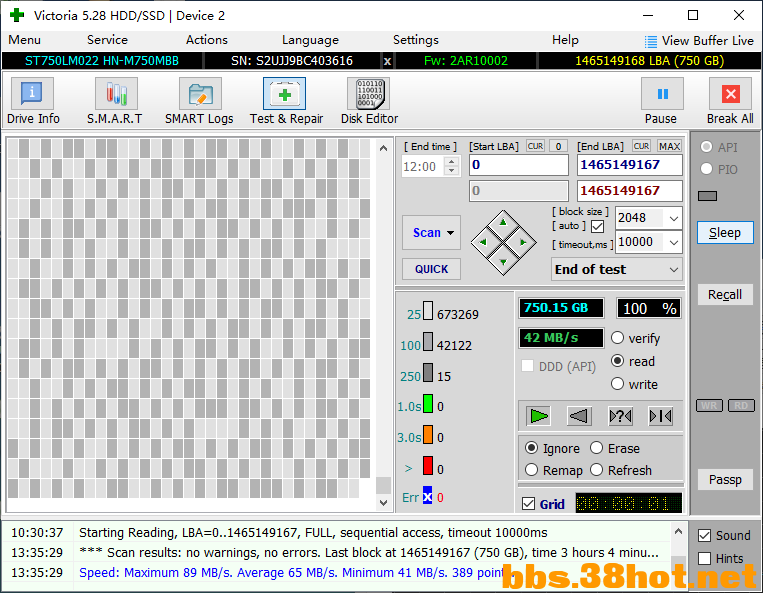
Task: Click the right arrow on diamond pad
Action: [523, 242]
